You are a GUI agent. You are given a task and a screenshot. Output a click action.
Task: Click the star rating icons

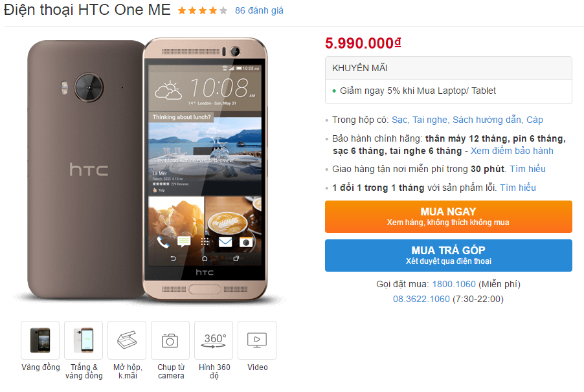click(x=203, y=11)
